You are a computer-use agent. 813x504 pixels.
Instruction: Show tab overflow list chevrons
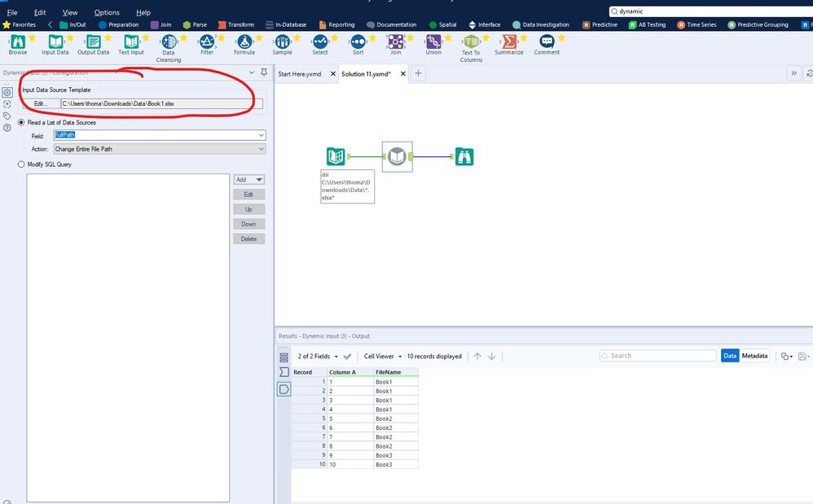(x=793, y=73)
